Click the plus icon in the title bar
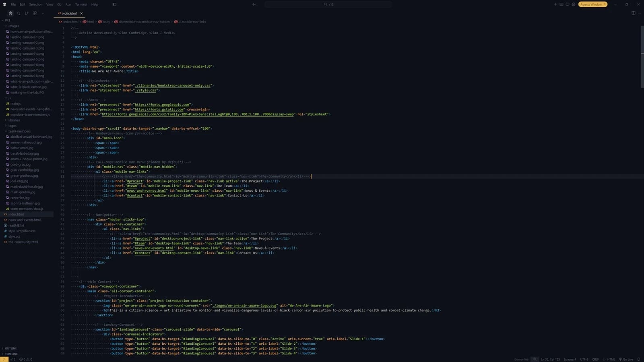This screenshot has width=644, height=362. pyautogui.click(x=555, y=4)
